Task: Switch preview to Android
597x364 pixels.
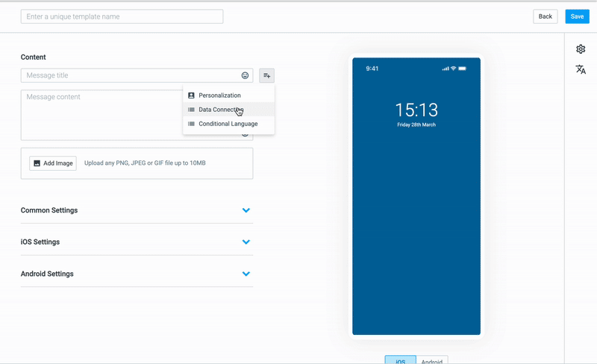Action: [x=432, y=360]
